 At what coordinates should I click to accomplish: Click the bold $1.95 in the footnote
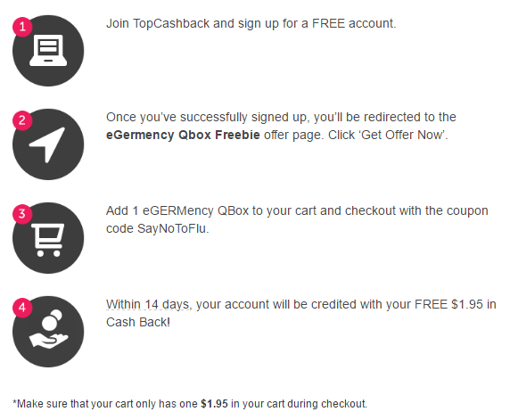click(x=214, y=404)
